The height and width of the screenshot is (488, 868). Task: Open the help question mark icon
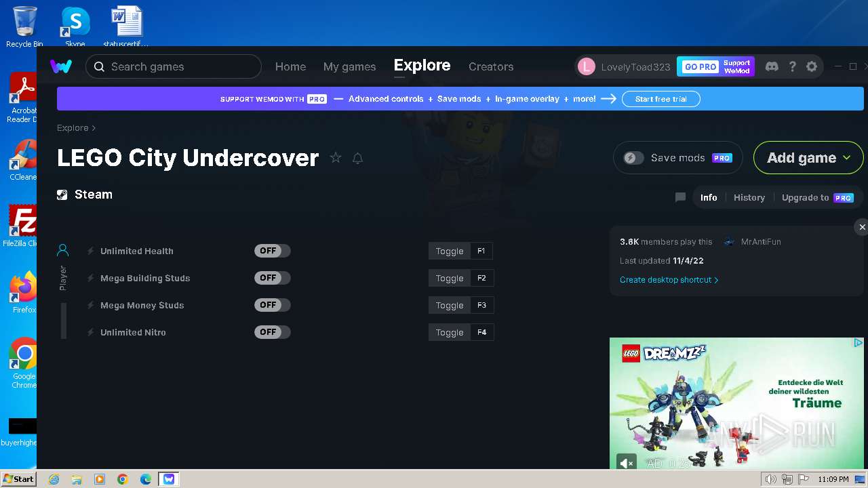click(x=792, y=66)
